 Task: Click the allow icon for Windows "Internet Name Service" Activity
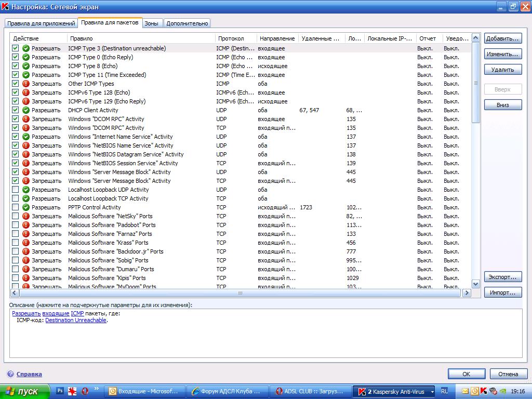26,137
